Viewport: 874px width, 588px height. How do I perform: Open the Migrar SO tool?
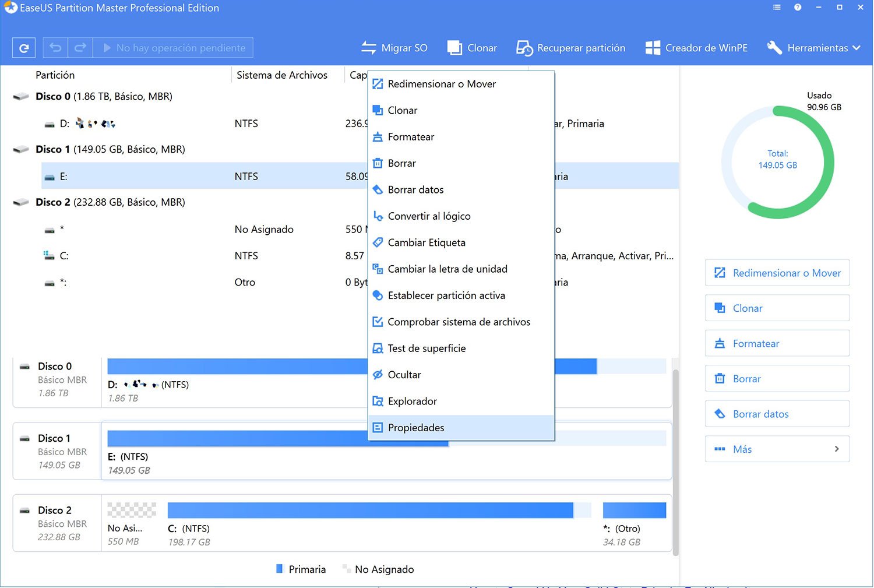[394, 48]
